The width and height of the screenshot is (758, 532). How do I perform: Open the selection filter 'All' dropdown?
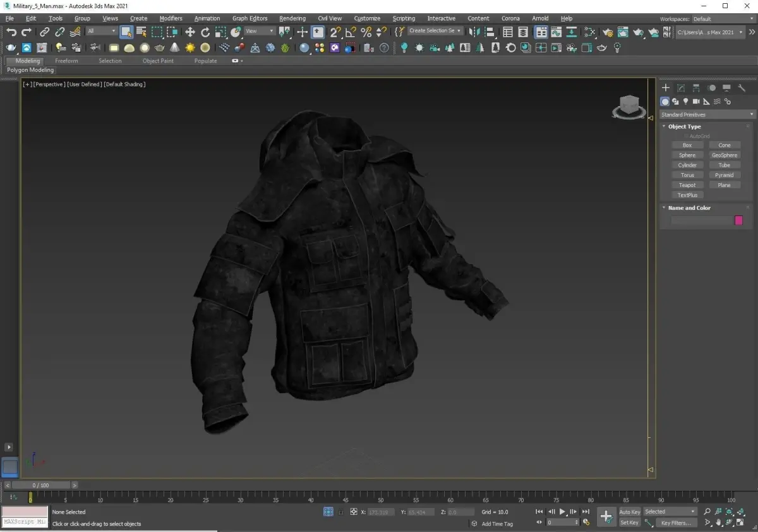[101, 31]
